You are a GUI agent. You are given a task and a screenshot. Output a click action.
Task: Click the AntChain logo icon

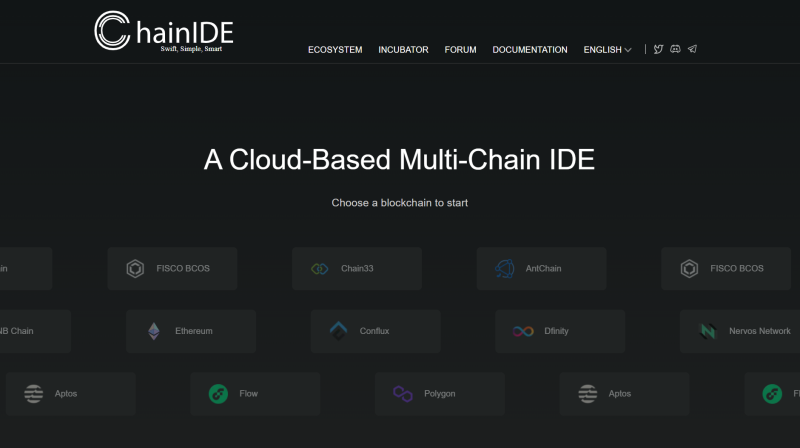[505, 268]
